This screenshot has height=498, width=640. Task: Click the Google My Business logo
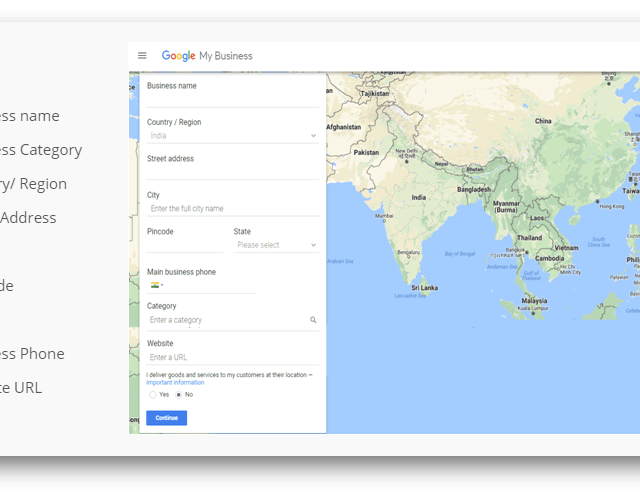[207, 56]
